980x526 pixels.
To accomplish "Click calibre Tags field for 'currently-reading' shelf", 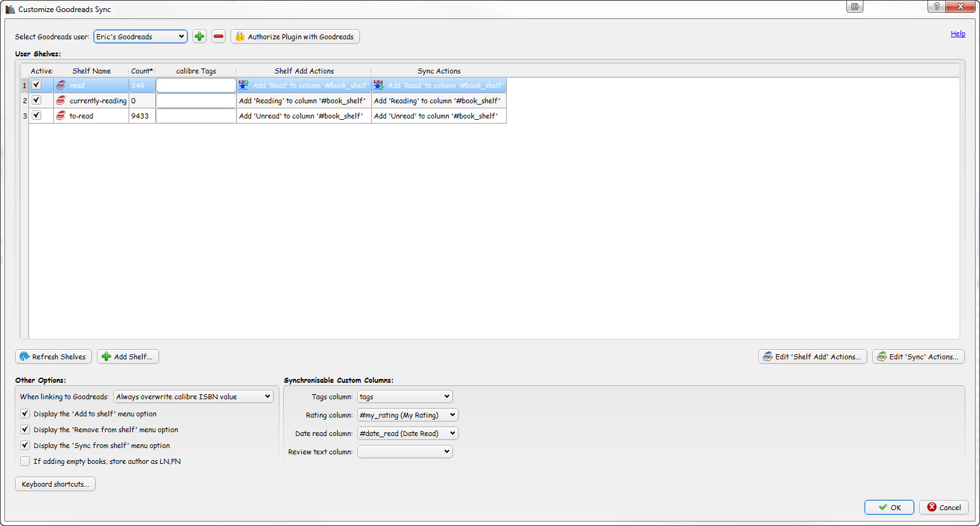I will 196,101.
